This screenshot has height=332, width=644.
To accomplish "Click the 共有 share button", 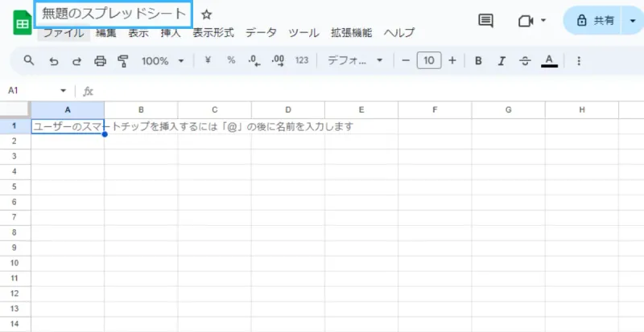I will point(596,21).
